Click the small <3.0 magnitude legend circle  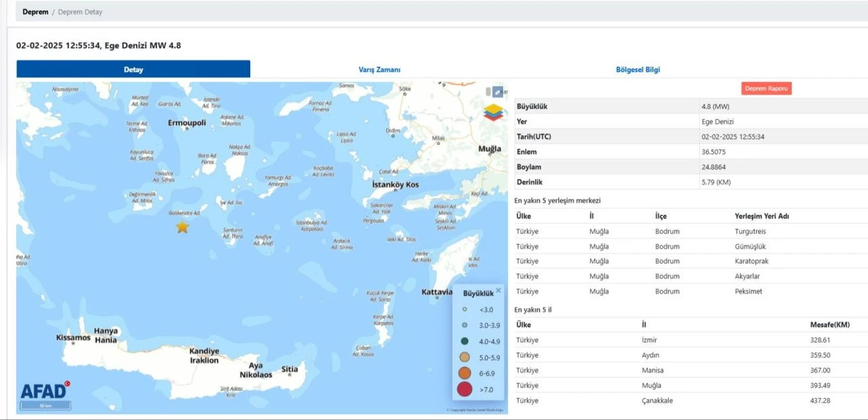[x=465, y=309]
